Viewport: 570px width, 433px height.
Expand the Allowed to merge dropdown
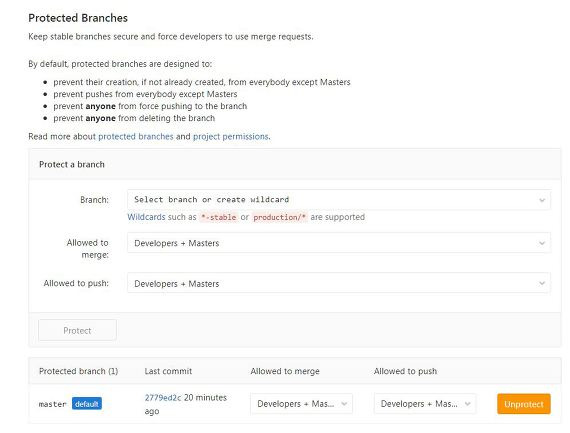pyautogui.click(x=339, y=243)
